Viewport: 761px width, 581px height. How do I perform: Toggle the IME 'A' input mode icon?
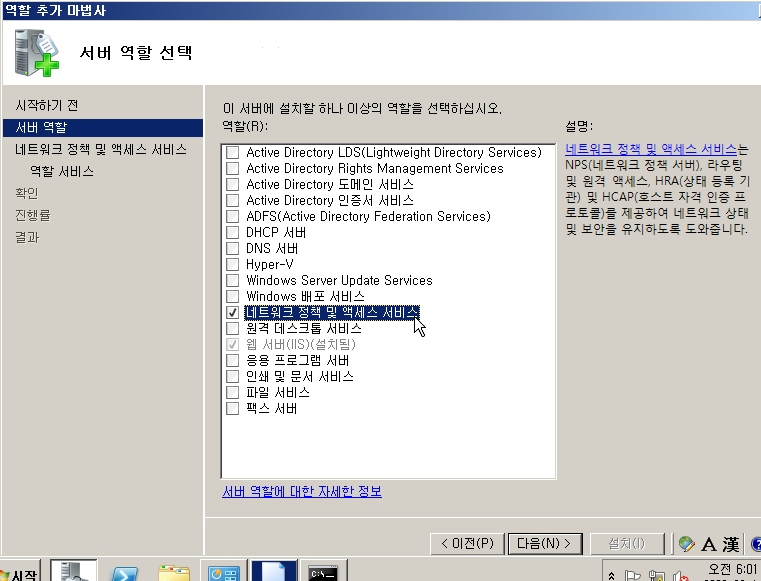709,545
